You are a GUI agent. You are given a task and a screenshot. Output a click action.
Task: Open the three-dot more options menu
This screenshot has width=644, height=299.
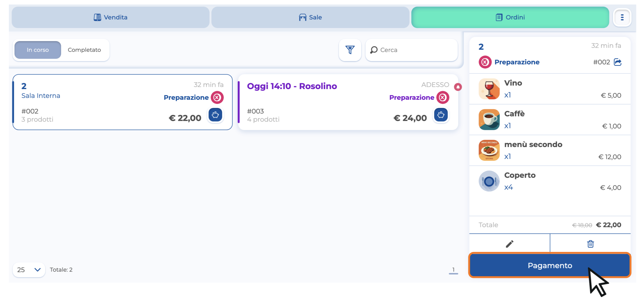pyautogui.click(x=622, y=17)
